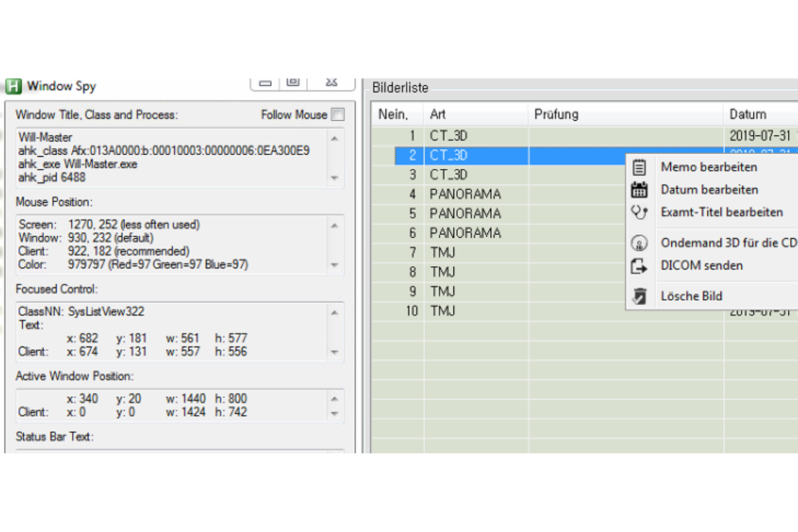The width and height of the screenshot is (798, 532).
Task: Click the Ondemand 3D disc icon
Action: click(x=639, y=243)
